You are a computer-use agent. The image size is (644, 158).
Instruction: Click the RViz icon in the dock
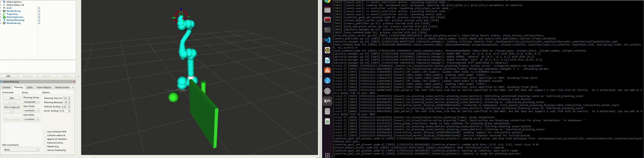coord(327,101)
